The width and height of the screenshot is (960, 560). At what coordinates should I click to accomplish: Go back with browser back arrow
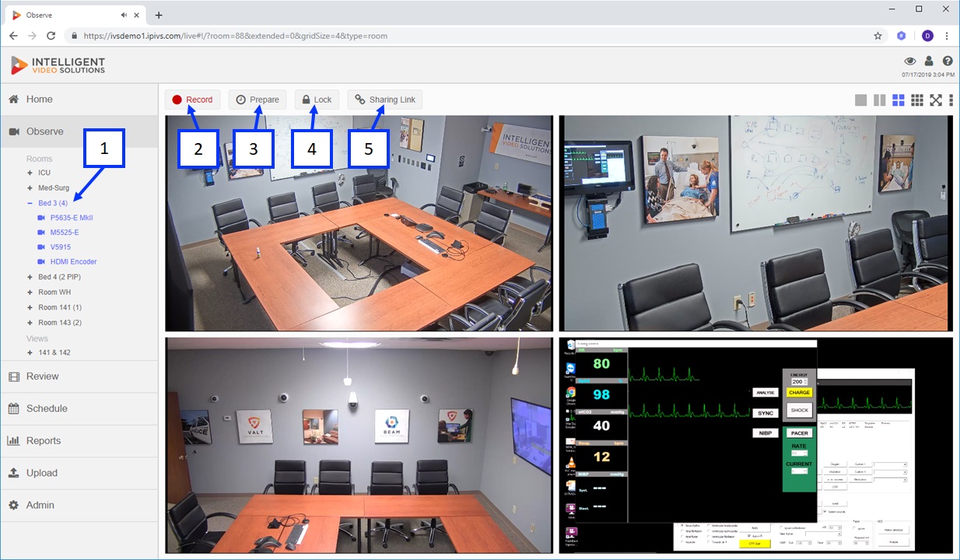coord(13,36)
